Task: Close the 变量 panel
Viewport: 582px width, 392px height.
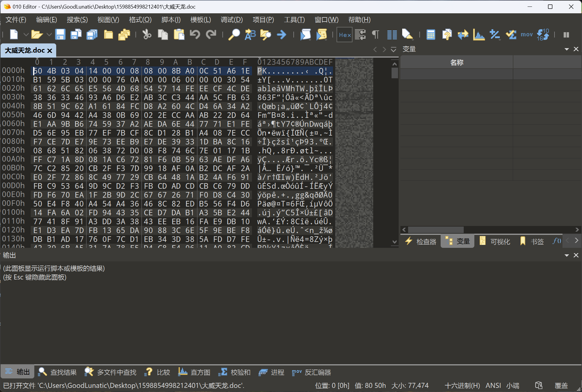Action: pyautogui.click(x=576, y=49)
